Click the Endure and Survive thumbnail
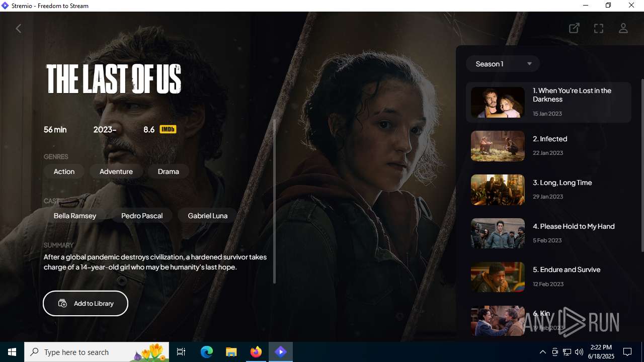 498,277
